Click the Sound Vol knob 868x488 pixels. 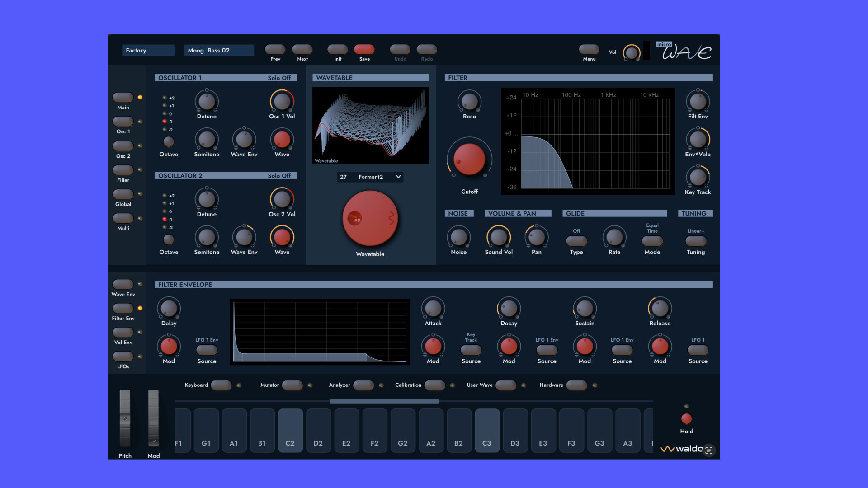[x=499, y=237]
